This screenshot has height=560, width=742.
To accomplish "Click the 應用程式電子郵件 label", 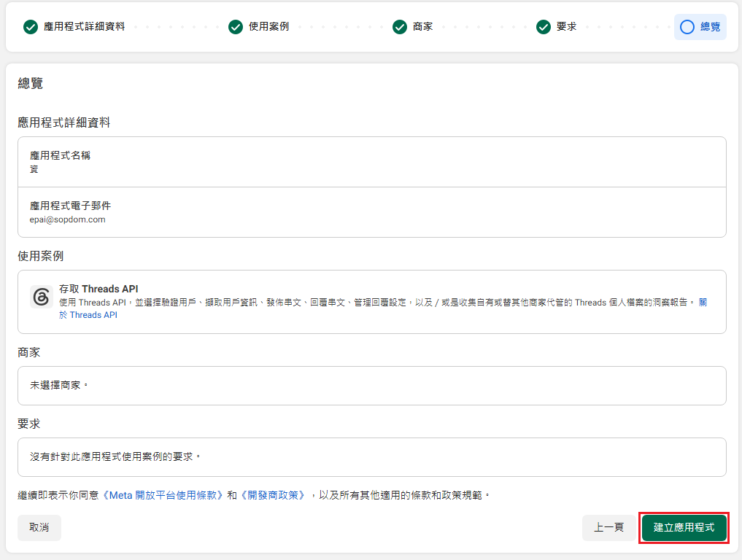I will tap(71, 206).
